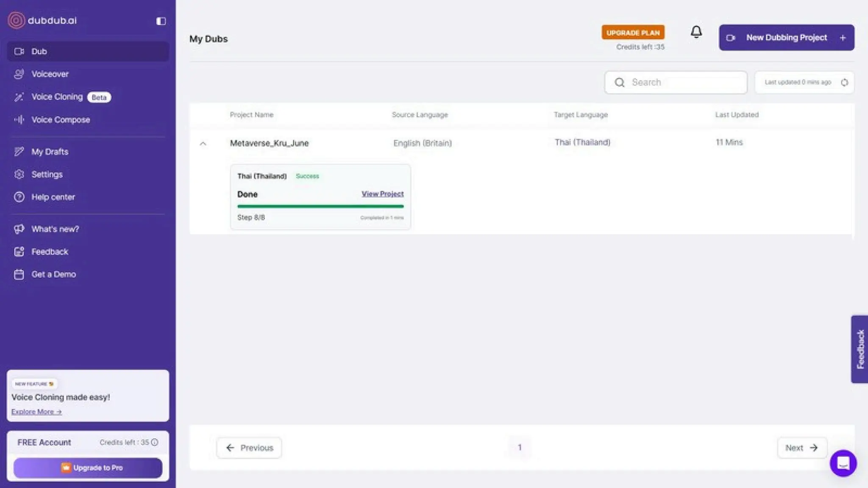Click the credits info icon in FREE Account
Viewport: 868px width, 488px height.
click(155, 442)
